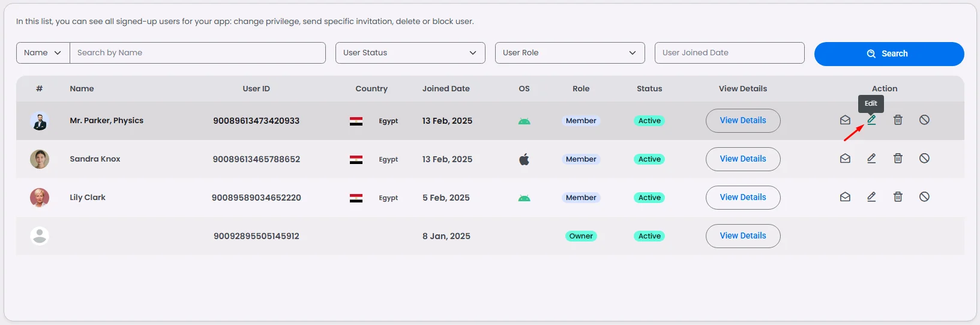
Task: Click the Search by Name input field
Action: pyautogui.click(x=197, y=53)
